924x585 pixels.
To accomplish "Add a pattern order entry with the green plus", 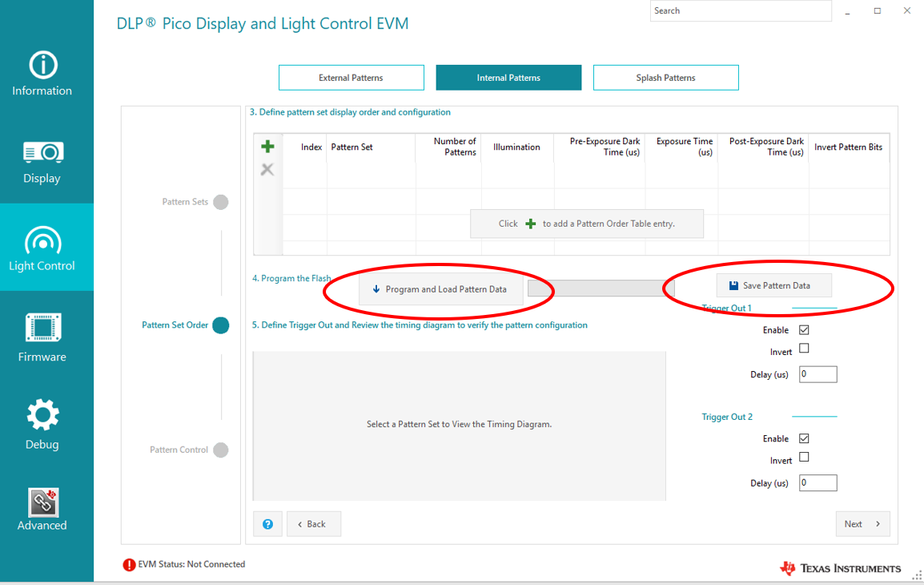I will click(267, 146).
